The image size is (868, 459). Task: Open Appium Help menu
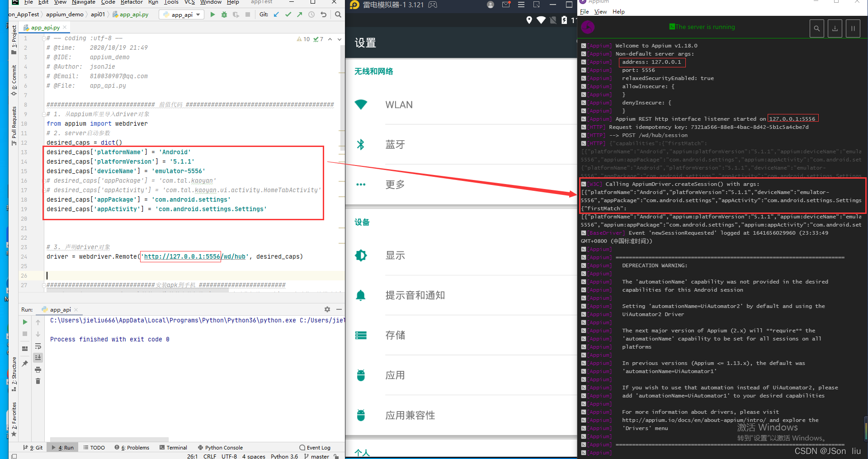[x=618, y=12]
